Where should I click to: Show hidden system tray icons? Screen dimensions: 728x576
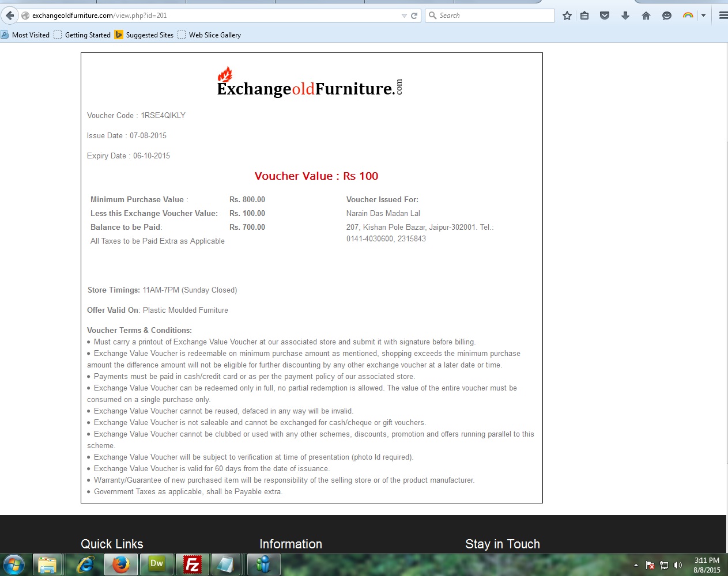(x=636, y=565)
